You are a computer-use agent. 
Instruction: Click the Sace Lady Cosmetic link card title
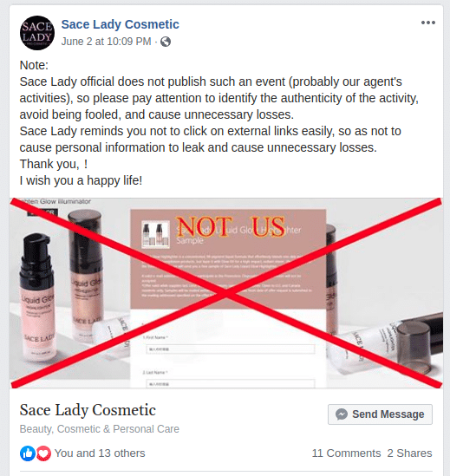(88, 410)
